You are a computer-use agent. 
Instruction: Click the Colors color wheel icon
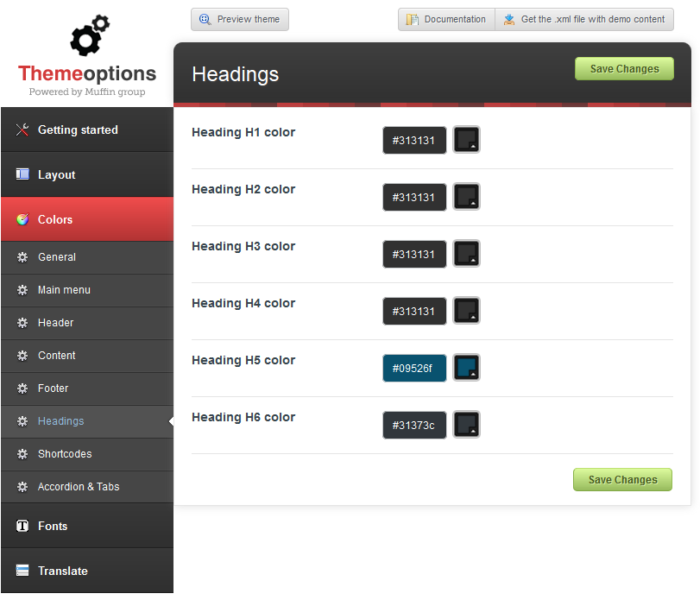click(22, 219)
